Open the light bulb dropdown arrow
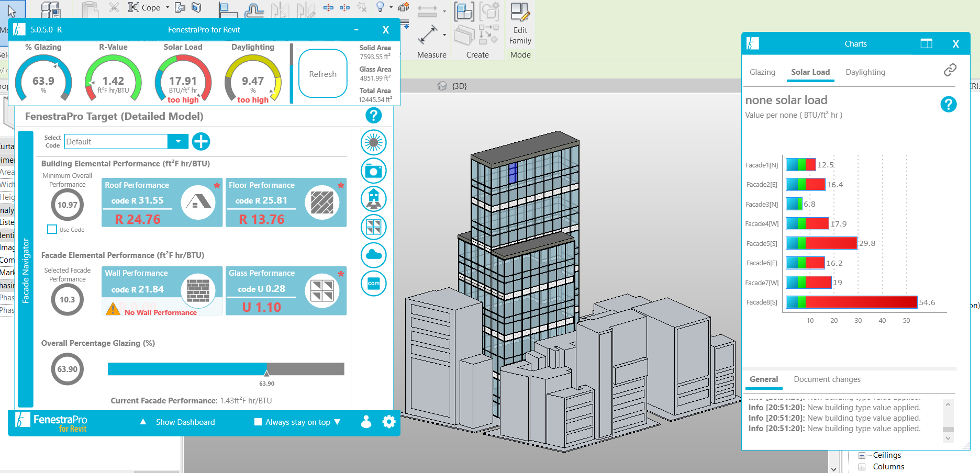 [391, 7]
